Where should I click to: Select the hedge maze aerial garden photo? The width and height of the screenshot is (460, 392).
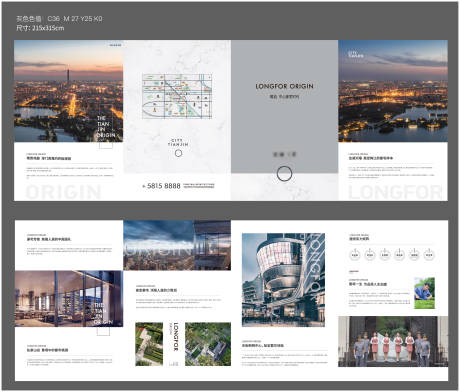149,344
